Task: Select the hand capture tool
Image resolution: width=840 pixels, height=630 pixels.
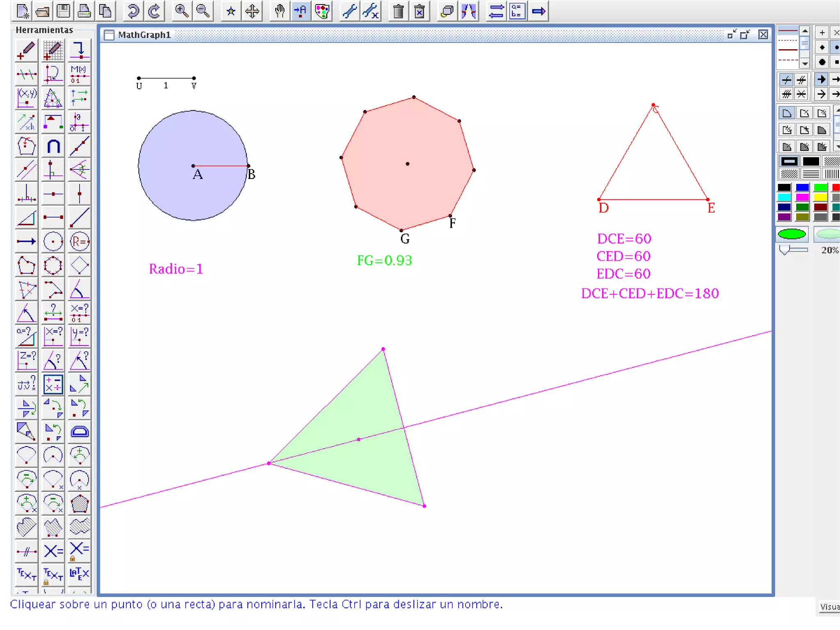Action: [280, 11]
